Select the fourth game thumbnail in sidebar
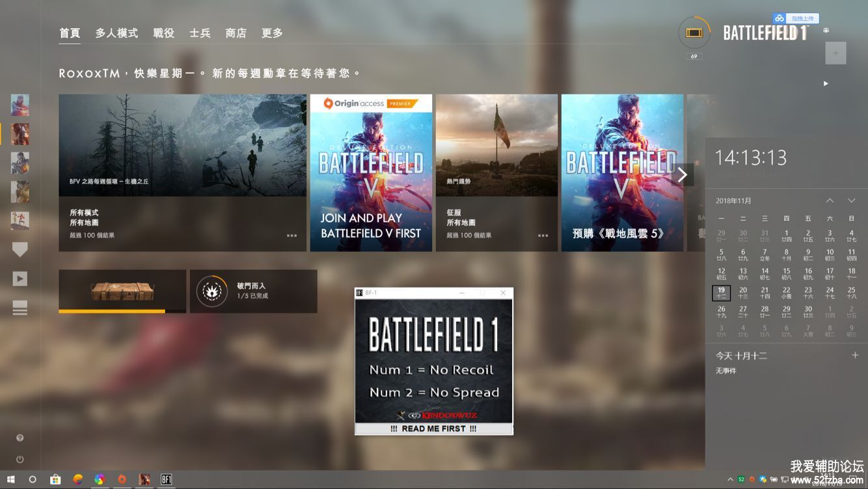This screenshot has height=489, width=868. (20, 191)
